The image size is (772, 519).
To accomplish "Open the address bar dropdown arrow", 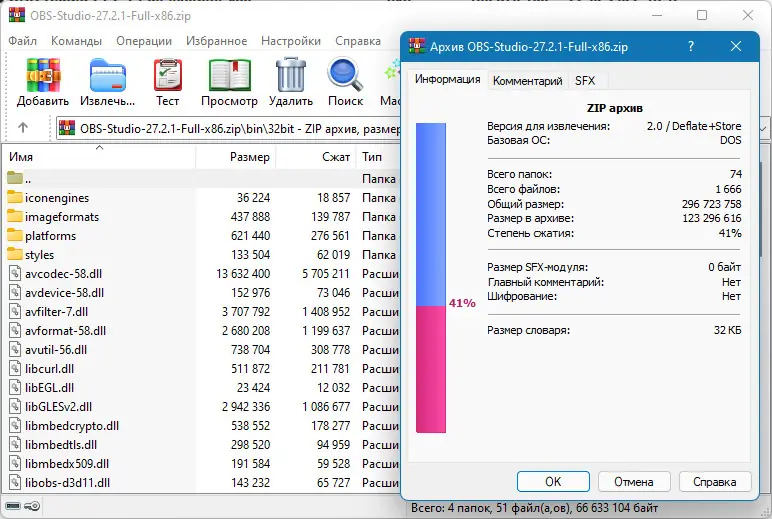I will pyautogui.click(x=764, y=129).
